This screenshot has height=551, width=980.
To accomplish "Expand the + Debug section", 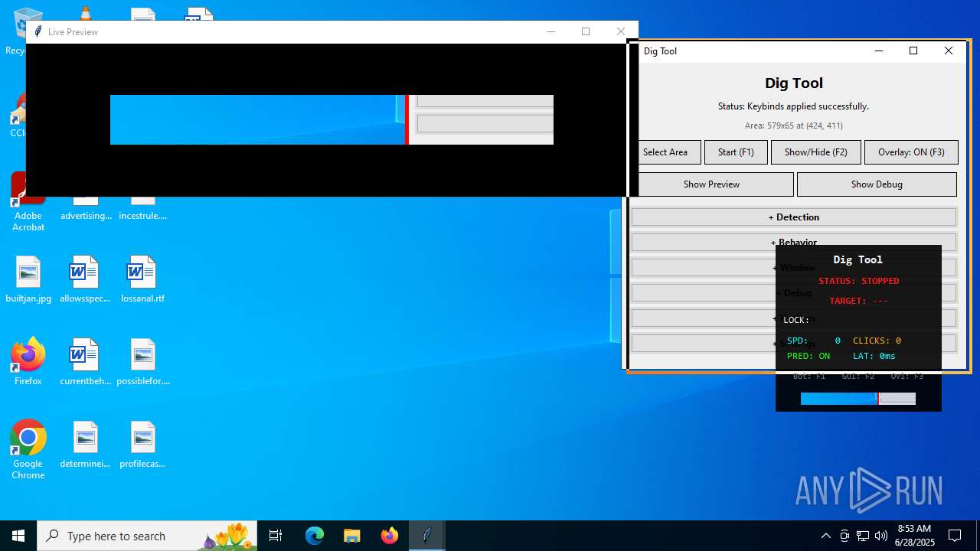I will [x=703, y=293].
